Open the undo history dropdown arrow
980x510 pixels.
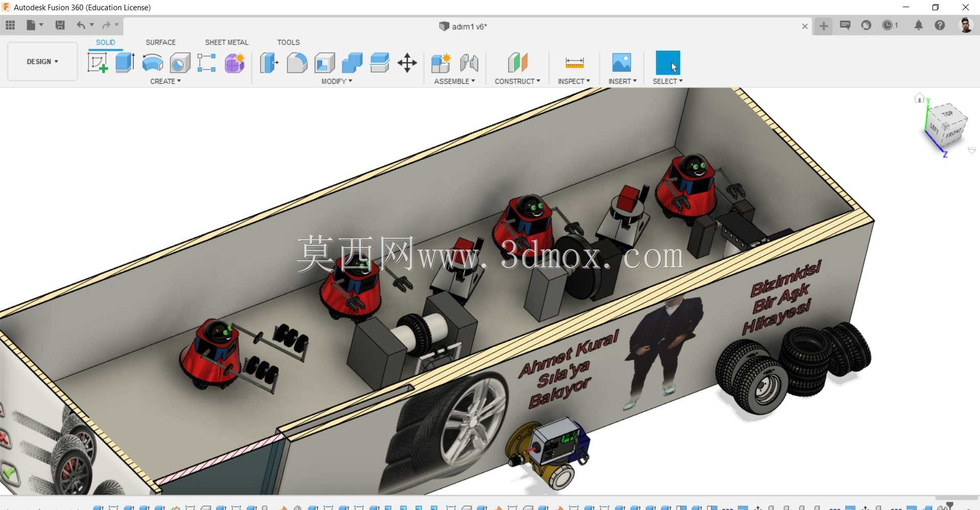click(x=92, y=25)
